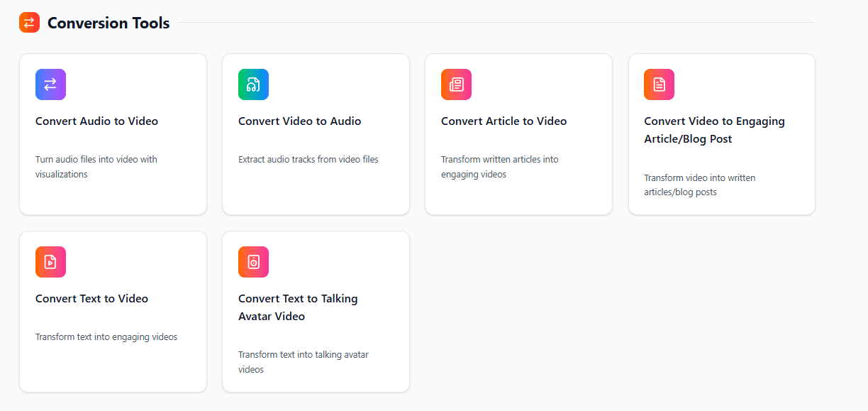Click the green audio file headphones icon
The width and height of the screenshot is (868, 411).
(x=253, y=84)
